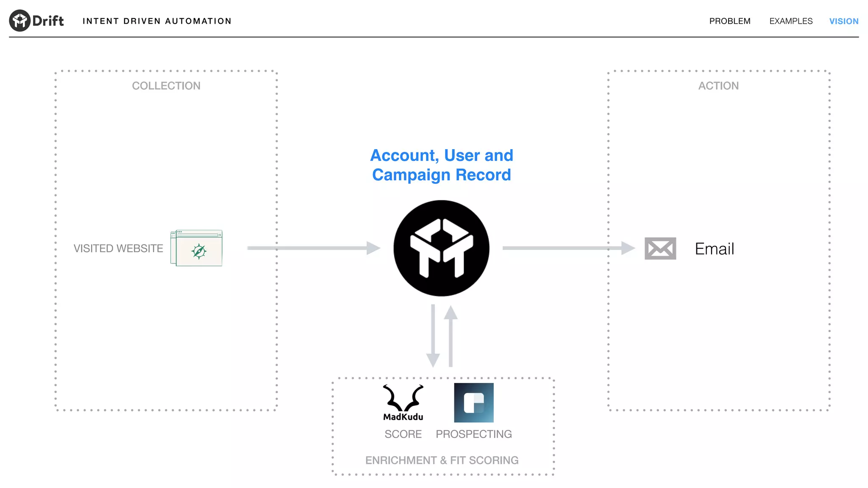
Task: Click the Account, User and Campaign Record heading
Action: click(x=441, y=165)
